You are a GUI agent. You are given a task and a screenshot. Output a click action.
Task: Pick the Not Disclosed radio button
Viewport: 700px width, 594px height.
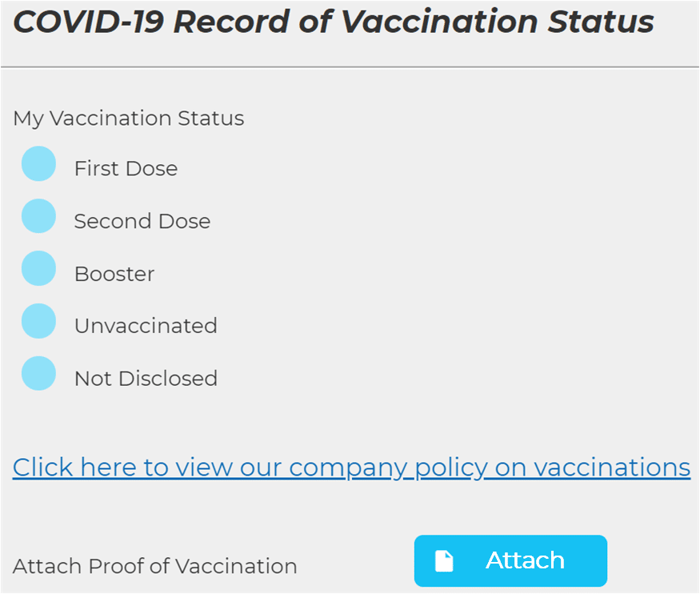(x=38, y=374)
